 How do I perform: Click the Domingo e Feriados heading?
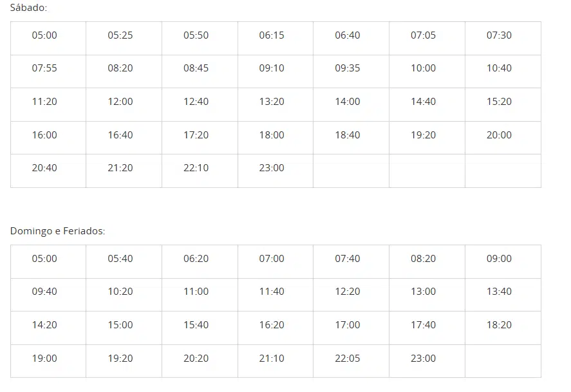click(x=57, y=230)
